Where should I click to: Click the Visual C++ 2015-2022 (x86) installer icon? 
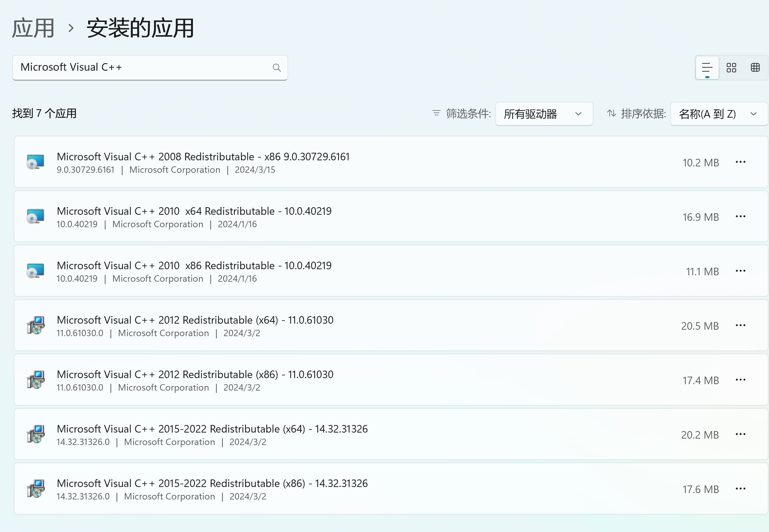coord(36,489)
